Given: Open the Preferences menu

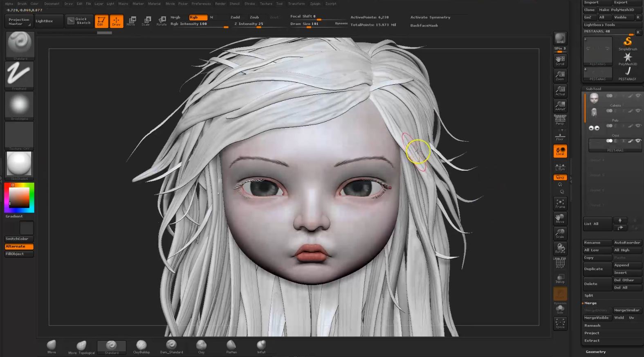Looking at the screenshot, I should (x=201, y=4).
